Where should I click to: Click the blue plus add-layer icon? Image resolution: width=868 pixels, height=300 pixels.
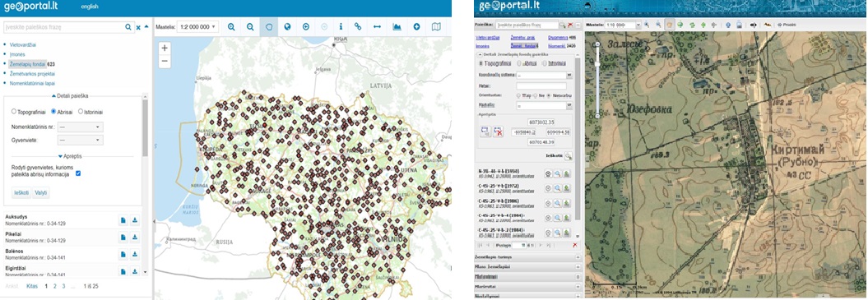(416, 26)
